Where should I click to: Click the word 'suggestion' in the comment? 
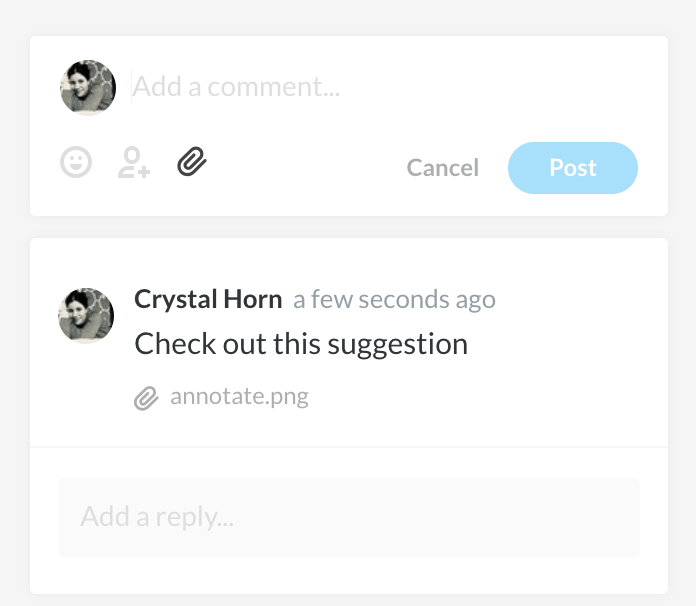click(405, 345)
